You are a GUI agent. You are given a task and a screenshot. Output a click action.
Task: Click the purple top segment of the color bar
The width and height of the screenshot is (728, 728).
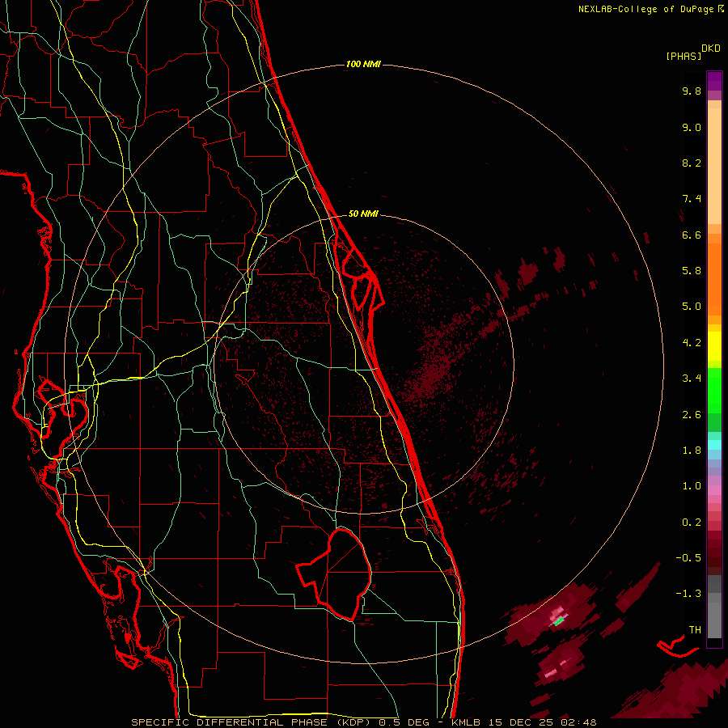point(714,81)
